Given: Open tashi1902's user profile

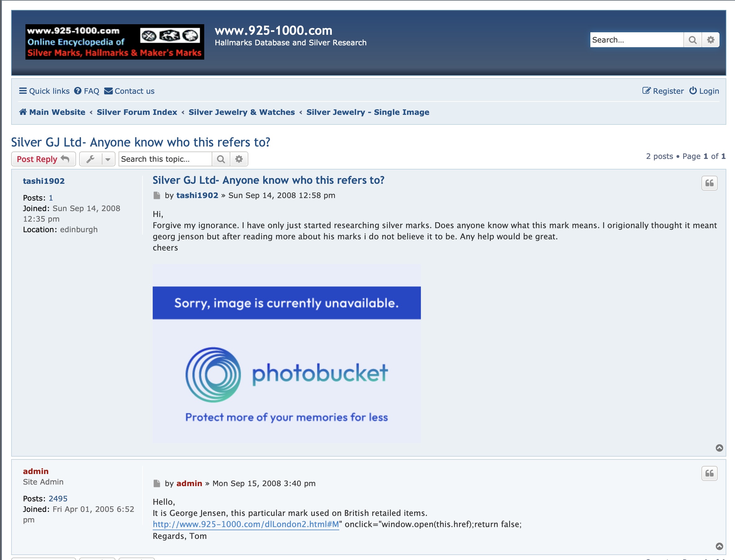Looking at the screenshot, I should (x=44, y=181).
